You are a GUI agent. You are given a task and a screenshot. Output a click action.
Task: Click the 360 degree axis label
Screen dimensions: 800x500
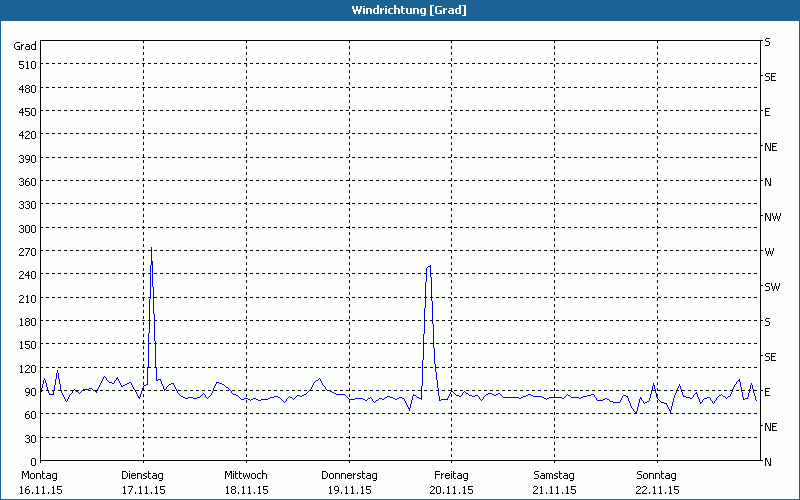pos(25,182)
